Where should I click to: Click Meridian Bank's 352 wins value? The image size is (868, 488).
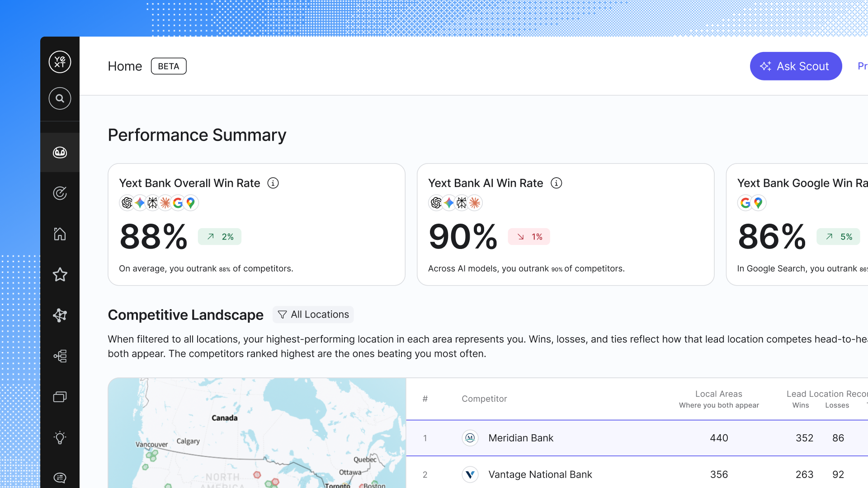pyautogui.click(x=804, y=438)
